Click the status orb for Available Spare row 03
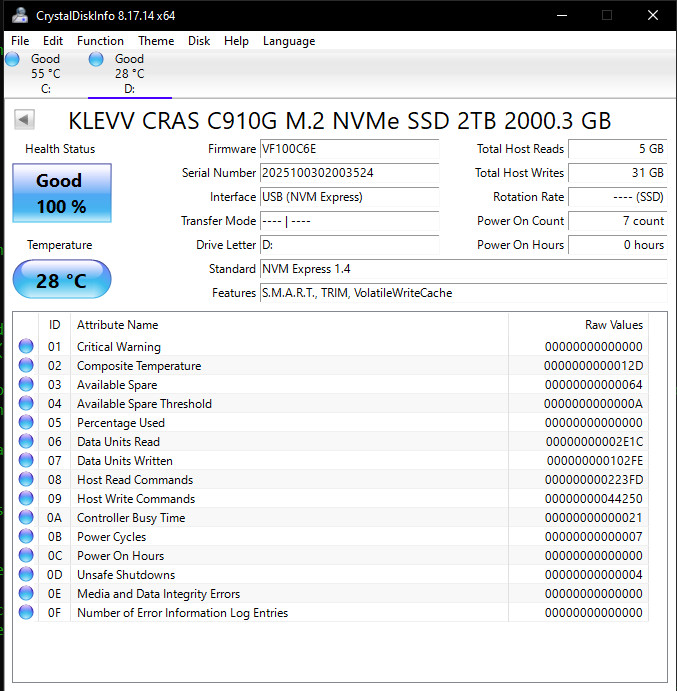The image size is (677, 691). [26, 384]
